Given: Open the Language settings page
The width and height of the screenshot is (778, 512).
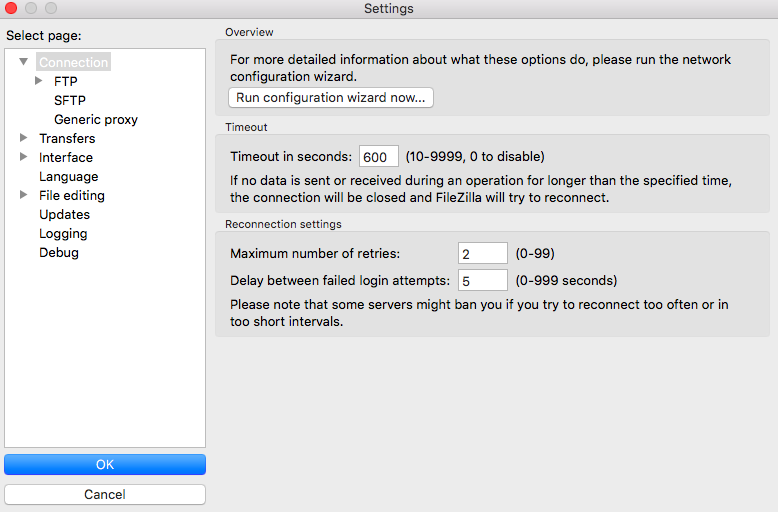Looking at the screenshot, I should point(68,177).
